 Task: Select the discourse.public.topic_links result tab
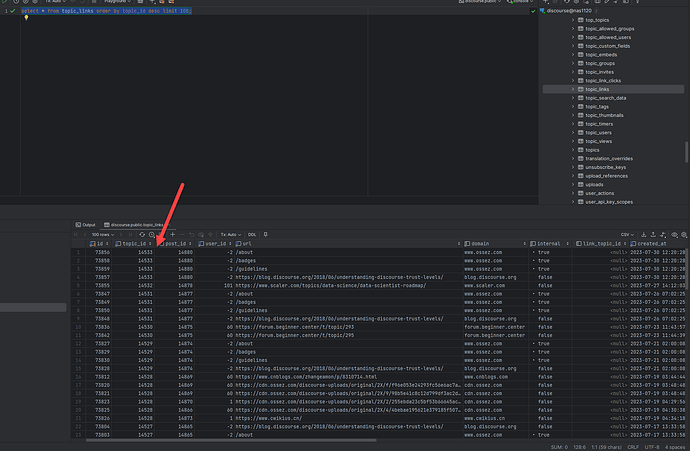click(133, 225)
